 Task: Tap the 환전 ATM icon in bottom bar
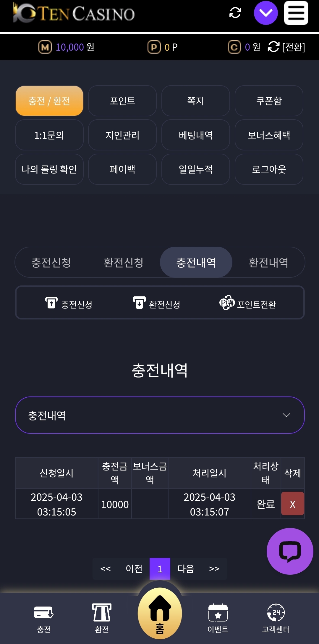pyautogui.click(x=102, y=613)
